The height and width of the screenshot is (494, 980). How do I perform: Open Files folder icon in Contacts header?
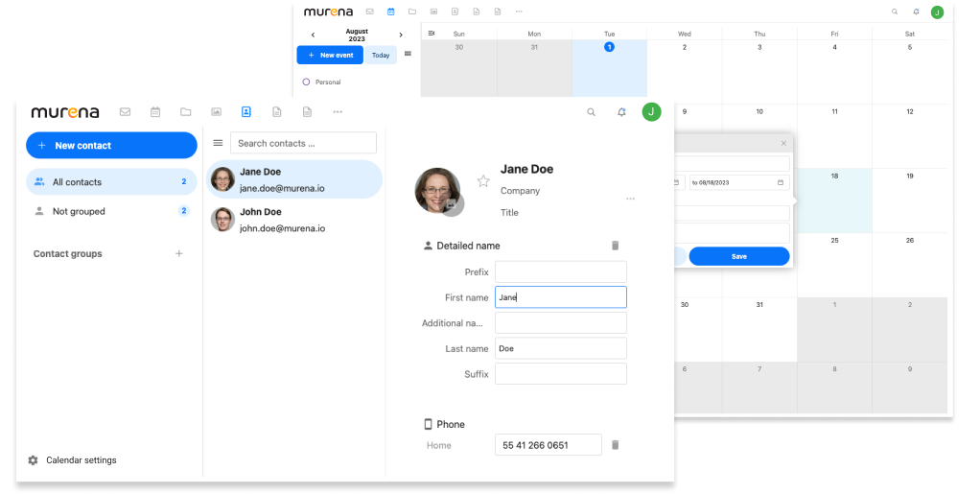click(x=185, y=112)
